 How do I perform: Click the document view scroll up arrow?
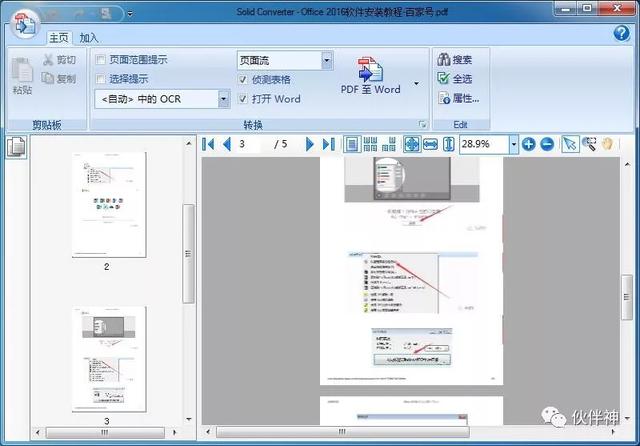(x=627, y=164)
